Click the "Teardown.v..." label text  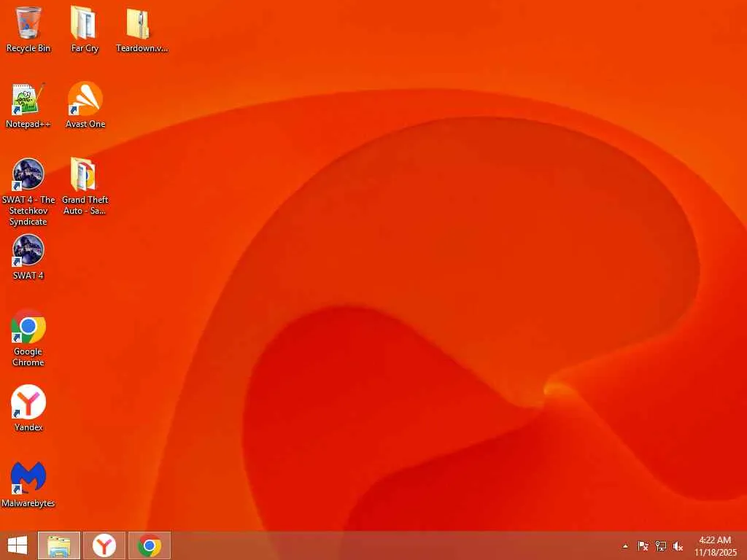pos(142,48)
